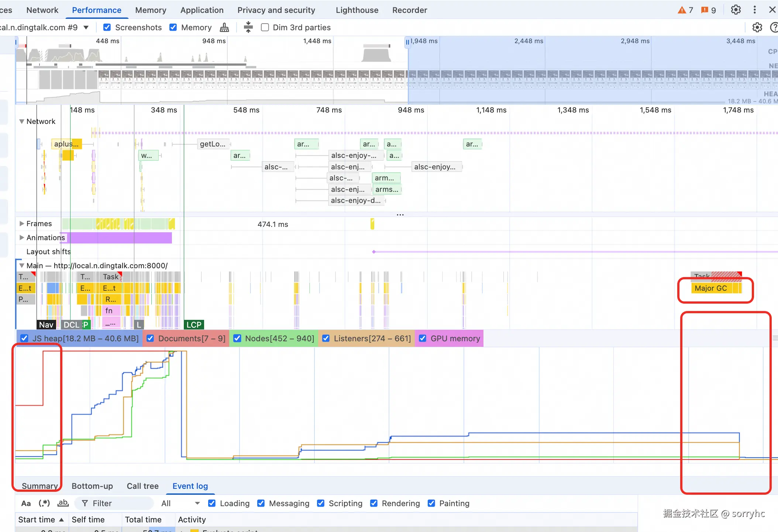
Task: Enable Dim 3rd parties checkbox
Action: pyautogui.click(x=265, y=27)
